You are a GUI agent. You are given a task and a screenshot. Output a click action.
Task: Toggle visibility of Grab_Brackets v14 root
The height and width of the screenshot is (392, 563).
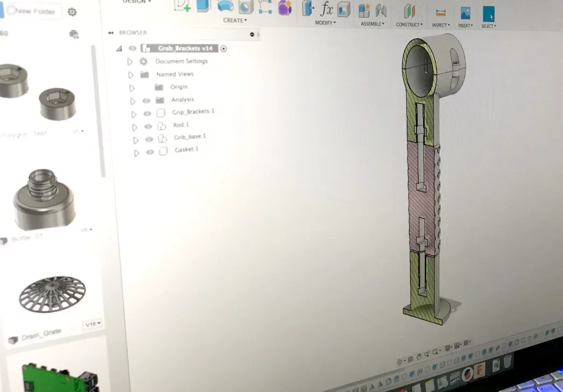(x=132, y=48)
